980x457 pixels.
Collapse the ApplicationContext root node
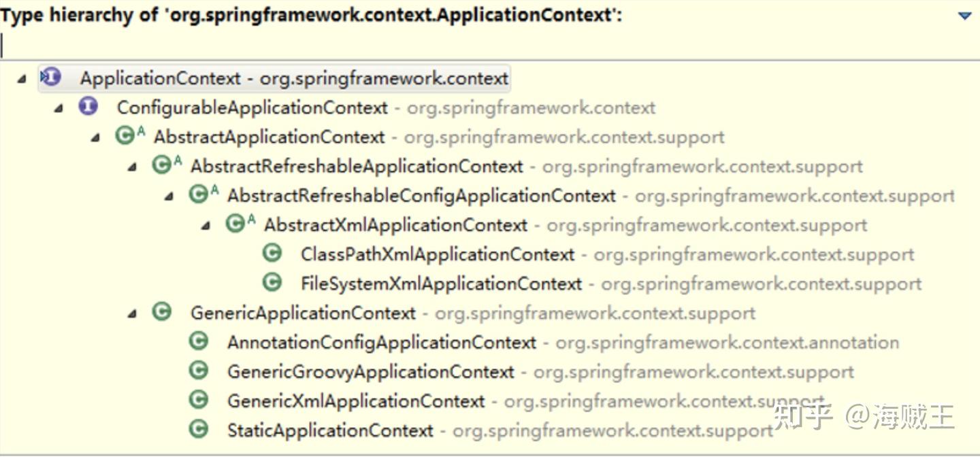22,79
